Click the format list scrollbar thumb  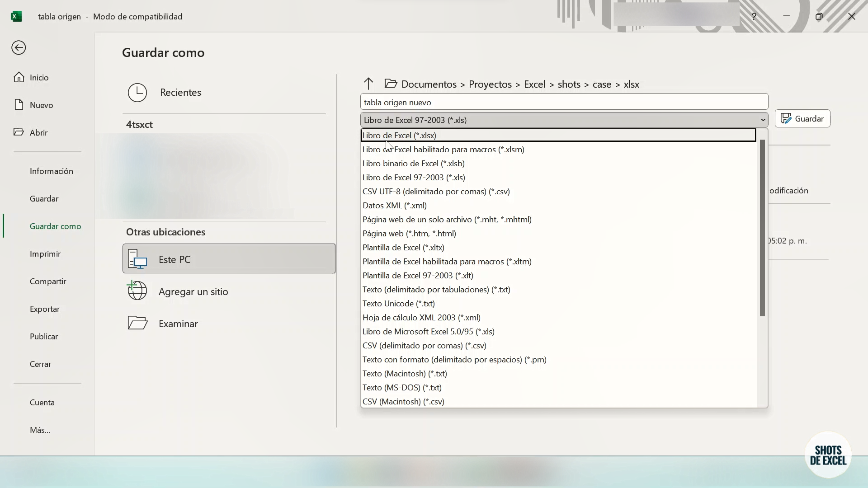(x=762, y=228)
